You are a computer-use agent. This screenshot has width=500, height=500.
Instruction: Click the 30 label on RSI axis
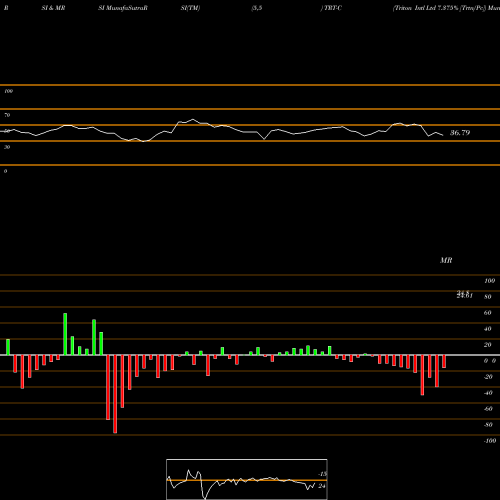[x=7, y=147]
